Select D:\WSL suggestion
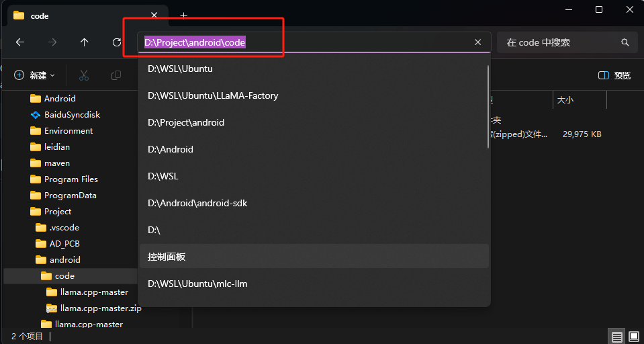Viewport: 644px width, 344px height. pyautogui.click(x=314, y=176)
